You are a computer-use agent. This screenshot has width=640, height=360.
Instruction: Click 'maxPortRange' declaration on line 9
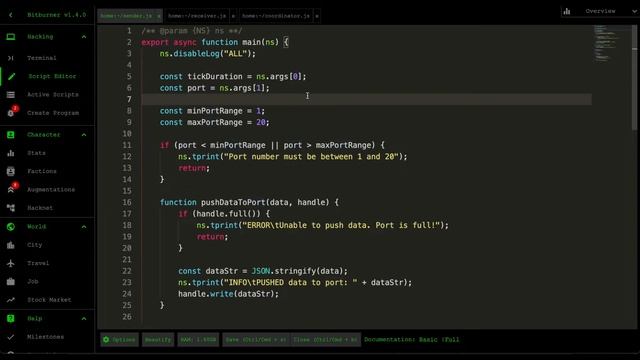click(x=215, y=122)
